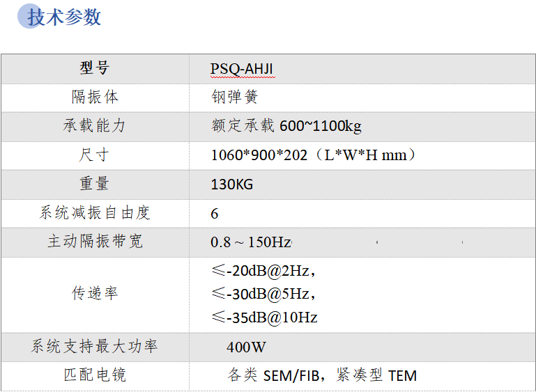Click the 0.8 ~ 150Hz bandwidth value
The image size is (536, 392).
coord(251,242)
